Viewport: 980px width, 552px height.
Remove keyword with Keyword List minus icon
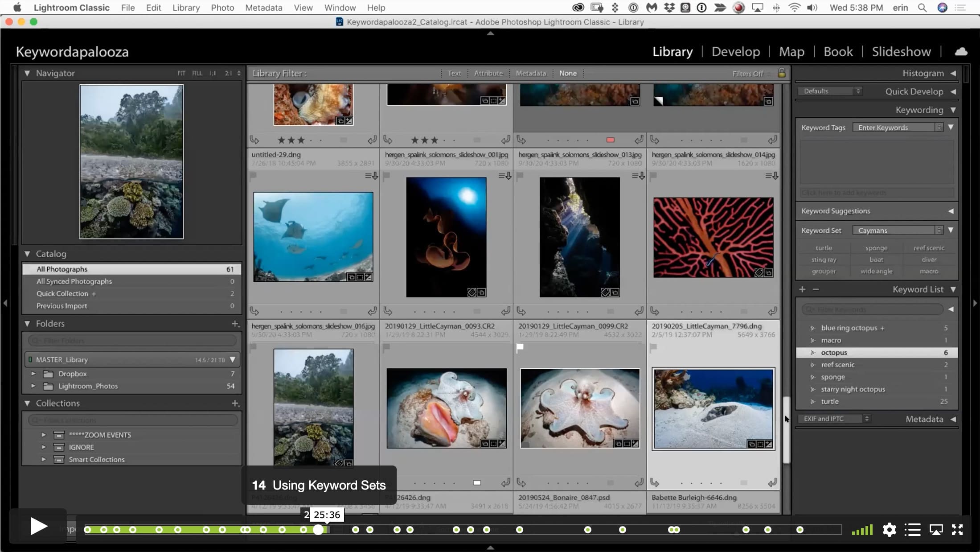coord(816,289)
